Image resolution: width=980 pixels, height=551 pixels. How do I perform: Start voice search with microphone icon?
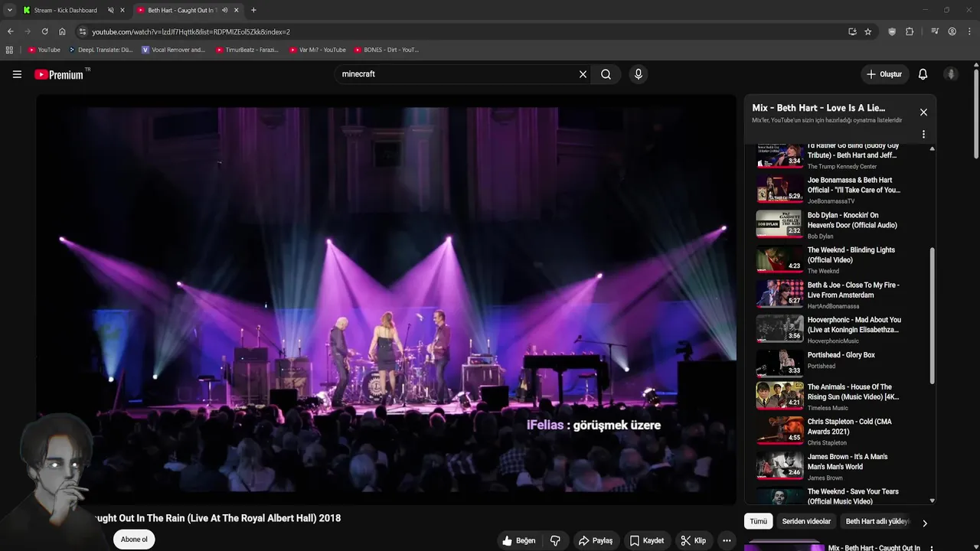[639, 74]
